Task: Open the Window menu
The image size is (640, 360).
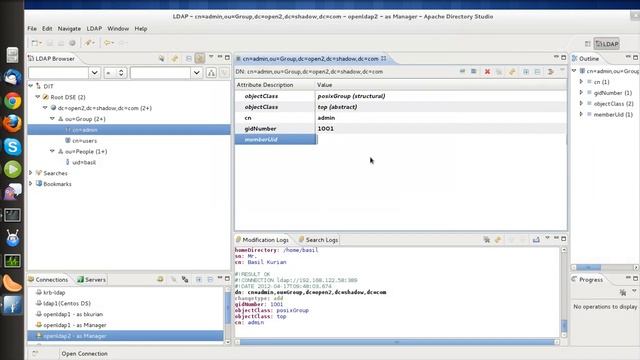Action: point(118,29)
